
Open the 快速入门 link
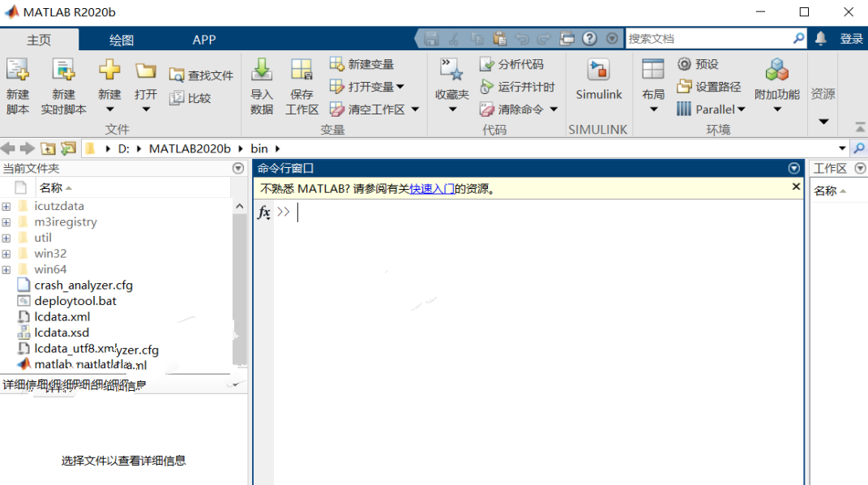(432, 189)
